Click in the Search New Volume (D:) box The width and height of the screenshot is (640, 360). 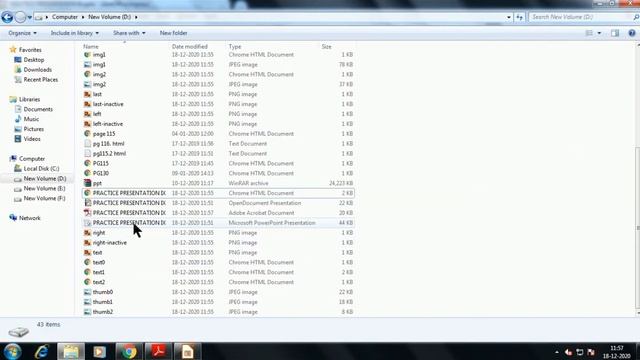580,17
